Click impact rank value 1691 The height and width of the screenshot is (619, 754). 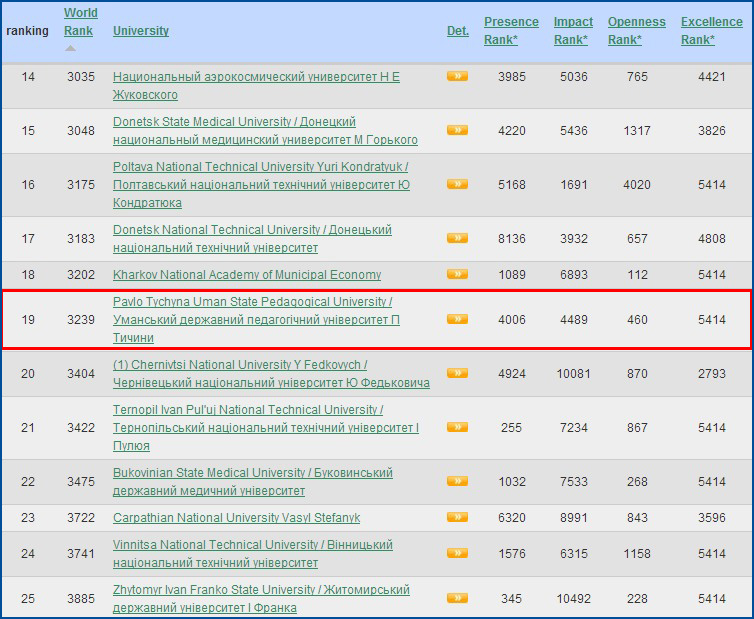(574, 184)
